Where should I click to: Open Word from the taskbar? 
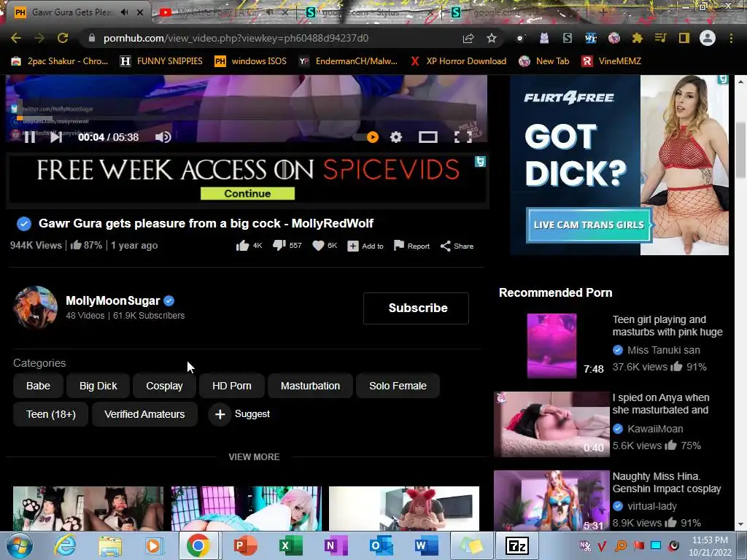point(426,545)
